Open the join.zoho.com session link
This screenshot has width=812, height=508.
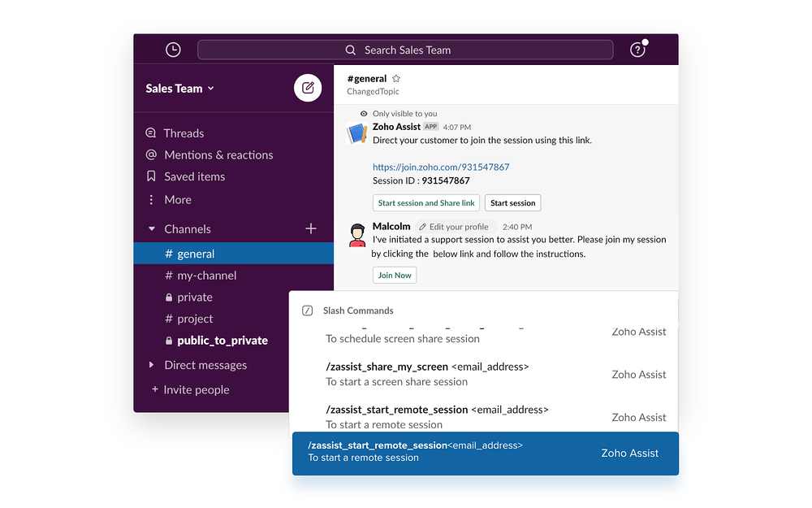[441, 167]
